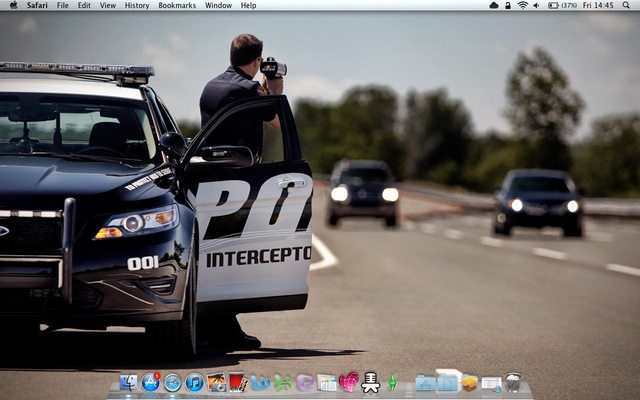This screenshot has width=640, height=400.
Task: Open the File menu
Action: [x=62, y=5]
